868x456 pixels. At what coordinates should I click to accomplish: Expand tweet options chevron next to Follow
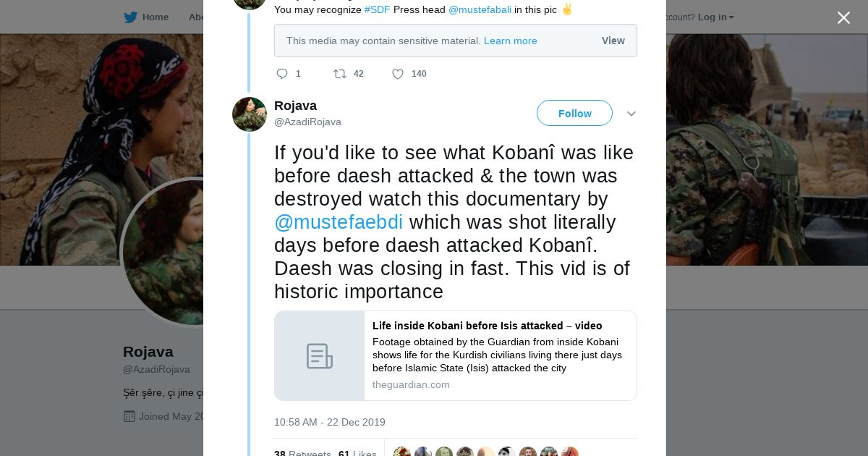(631, 114)
